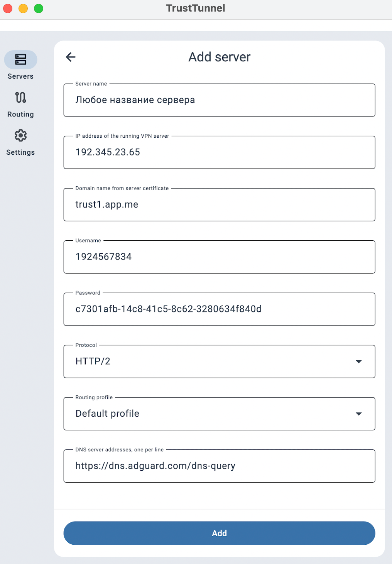This screenshot has width=392, height=564.
Task: Open Settings via the gear icon
Action: point(20,135)
